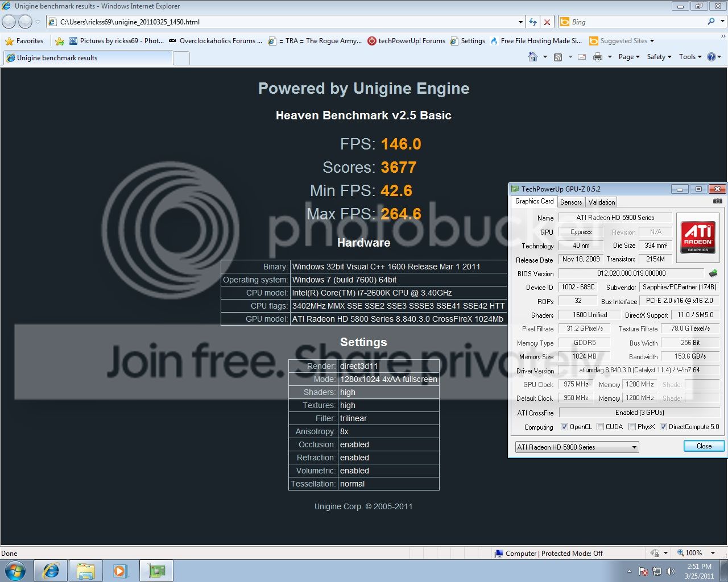728x582 pixels.
Task: Click the BIOS Version field value
Action: (631, 273)
